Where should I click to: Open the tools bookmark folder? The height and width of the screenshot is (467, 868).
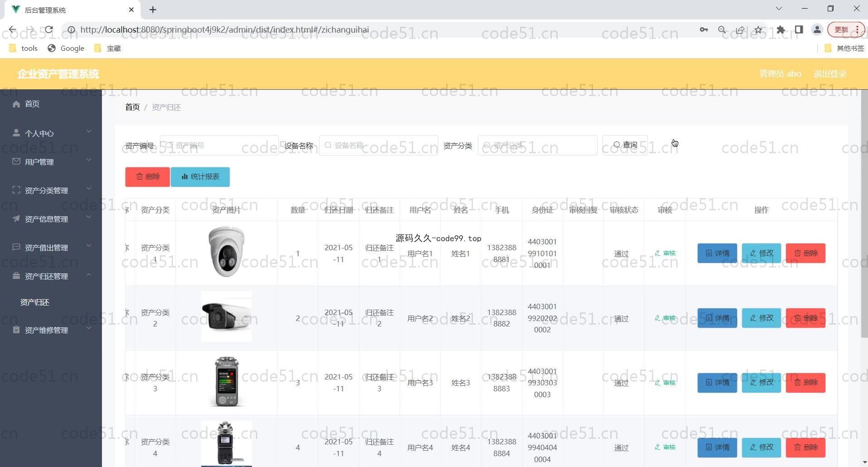click(x=23, y=48)
